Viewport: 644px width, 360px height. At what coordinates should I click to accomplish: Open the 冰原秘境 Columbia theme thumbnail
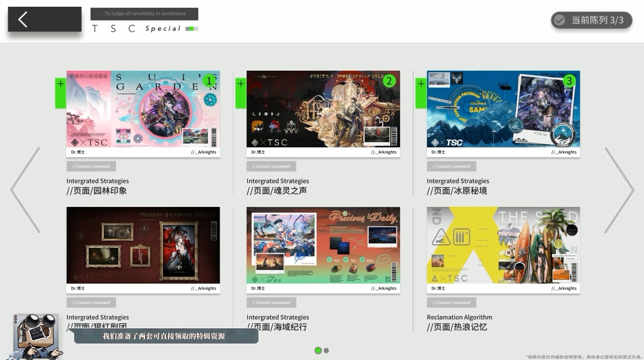tap(503, 109)
